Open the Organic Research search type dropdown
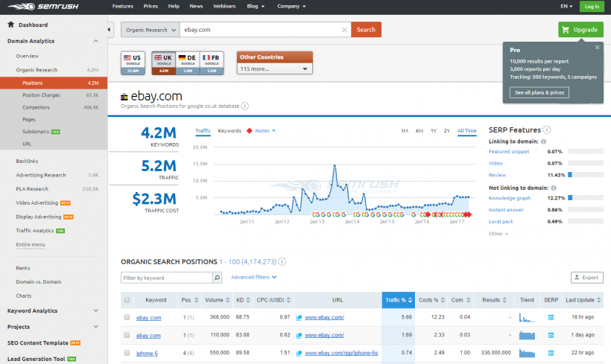The height and width of the screenshot is (364, 611). pyautogui.click(x=151, y=30)
